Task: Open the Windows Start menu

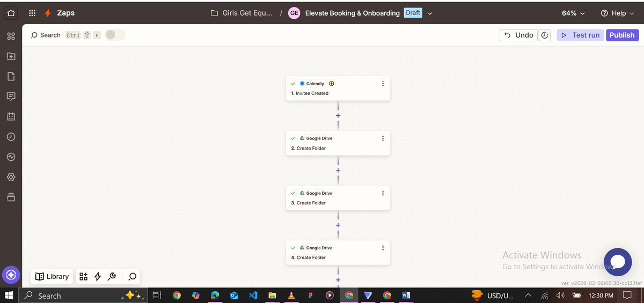Action: pyautogui.click(x=9, y=295)
